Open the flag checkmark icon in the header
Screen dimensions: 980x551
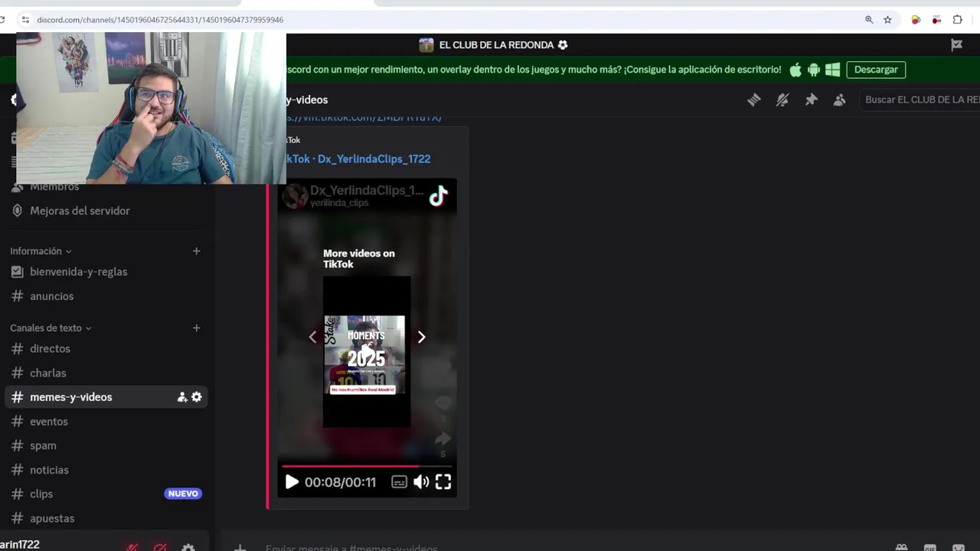point(957,45)
